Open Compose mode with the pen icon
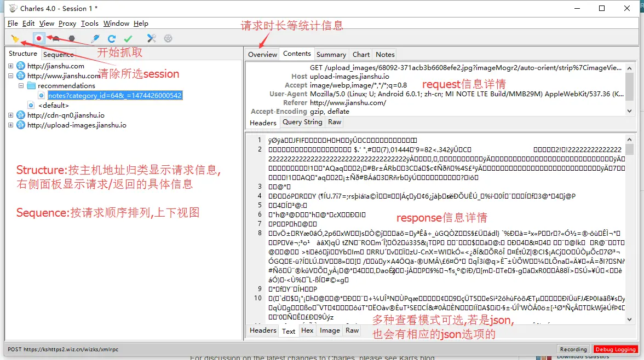Screen dimensions: 644x360 (94, 38)
